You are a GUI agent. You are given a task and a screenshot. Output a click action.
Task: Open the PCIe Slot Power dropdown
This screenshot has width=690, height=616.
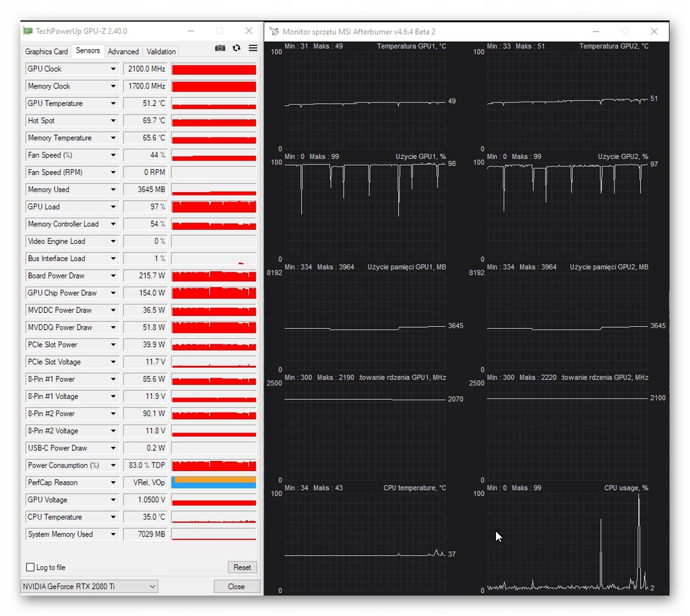(113, 344)
